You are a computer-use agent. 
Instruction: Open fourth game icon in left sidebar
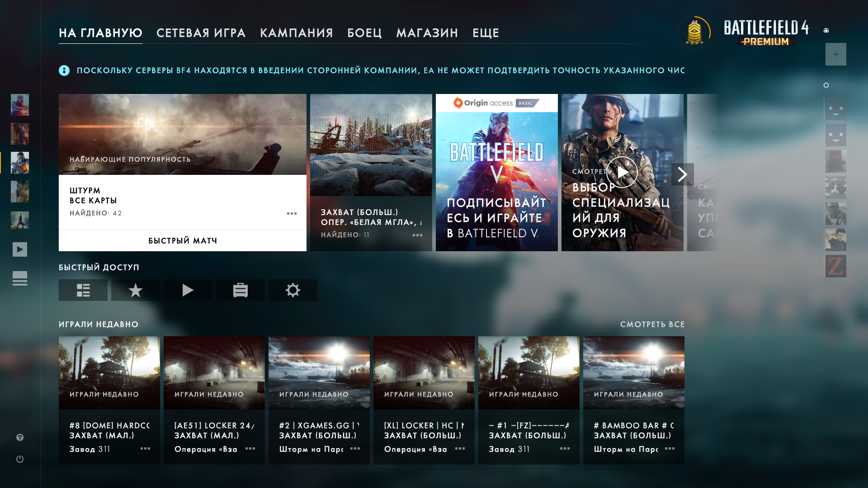tap(20, 192)
